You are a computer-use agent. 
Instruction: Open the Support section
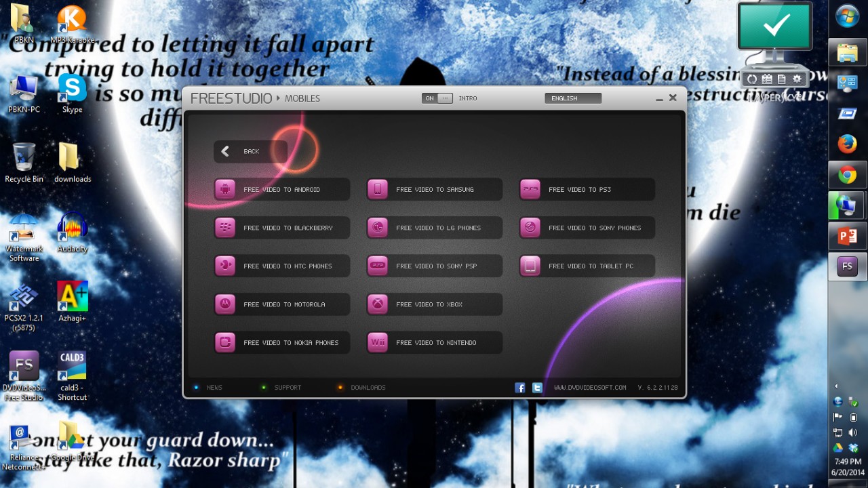pyautogui.click(x=288, y=388)
